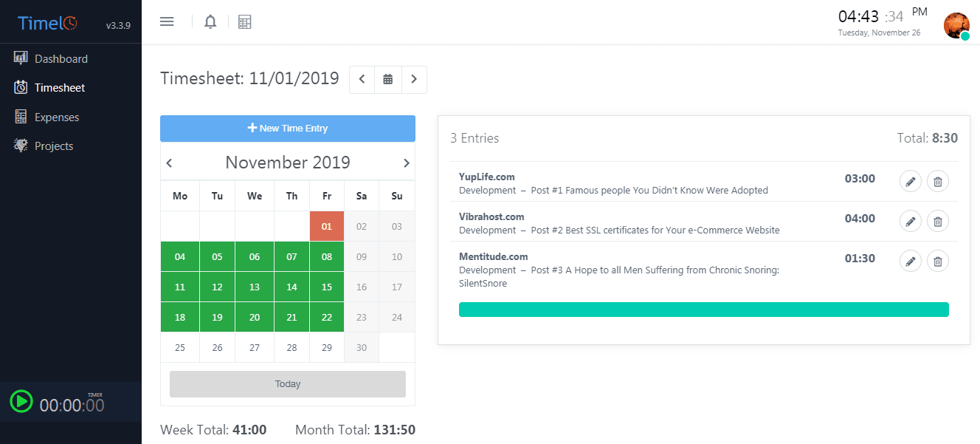Open the next month with the calendar right chevron
The width and height of the screenshot is (980, 444).
(407, 163)
